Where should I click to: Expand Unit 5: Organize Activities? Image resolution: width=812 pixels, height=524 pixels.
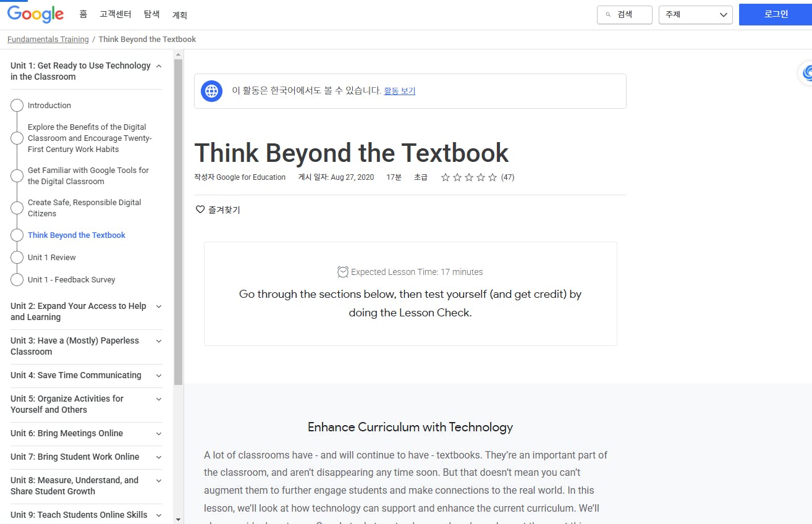(159, 399)
